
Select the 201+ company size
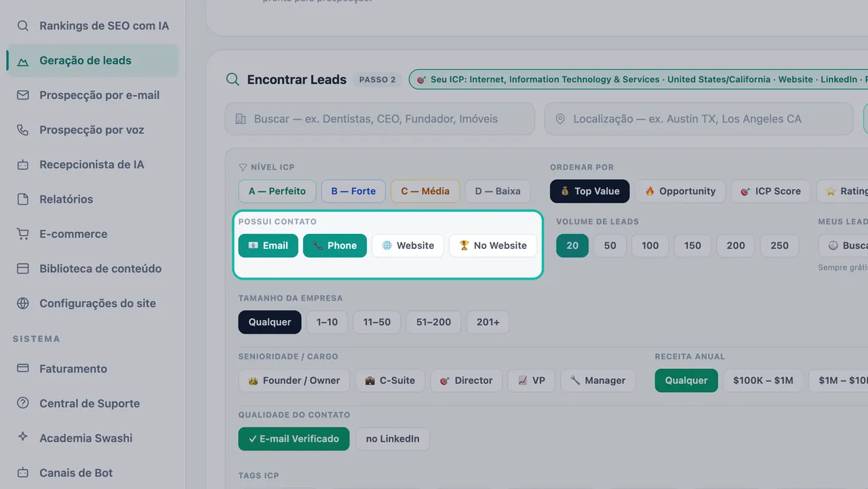[x=488, y=322]
